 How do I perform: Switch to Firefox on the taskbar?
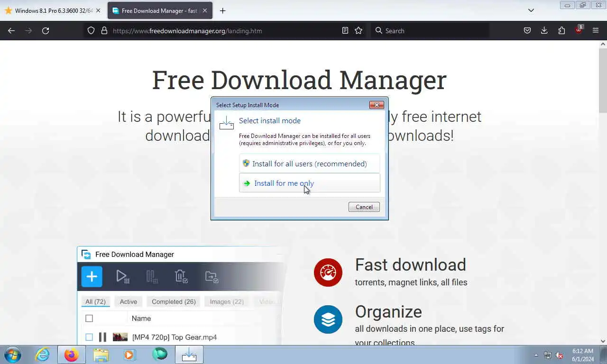click(x=72, y=355)
